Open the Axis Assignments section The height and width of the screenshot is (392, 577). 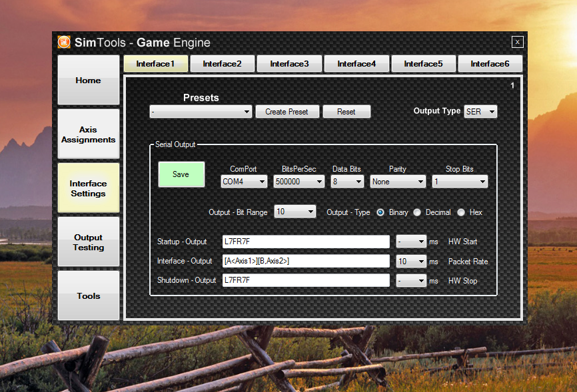[x=89, y=134]
